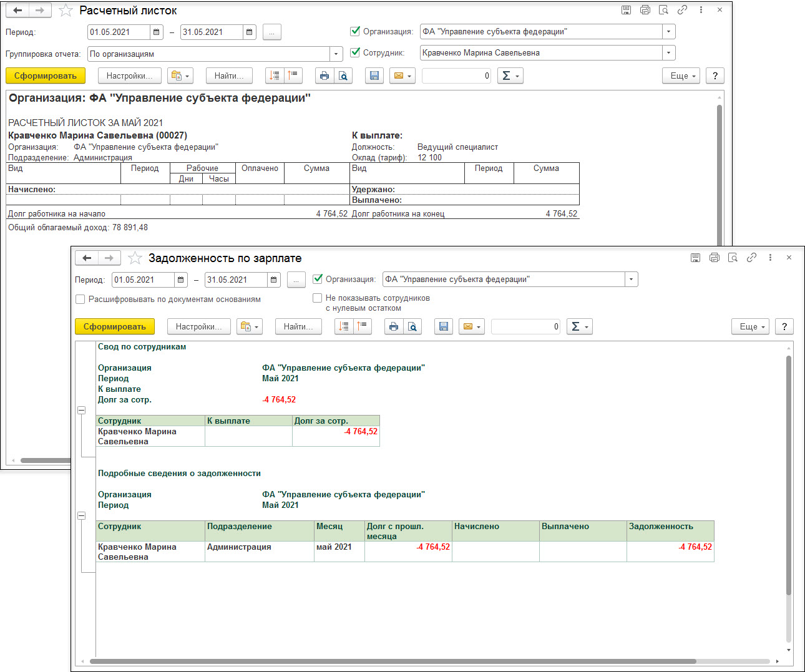Viewport: 805px width, 672px height.
Task: Open end date calendar in Задолженность по зарплате
Action: coord(274,280)
